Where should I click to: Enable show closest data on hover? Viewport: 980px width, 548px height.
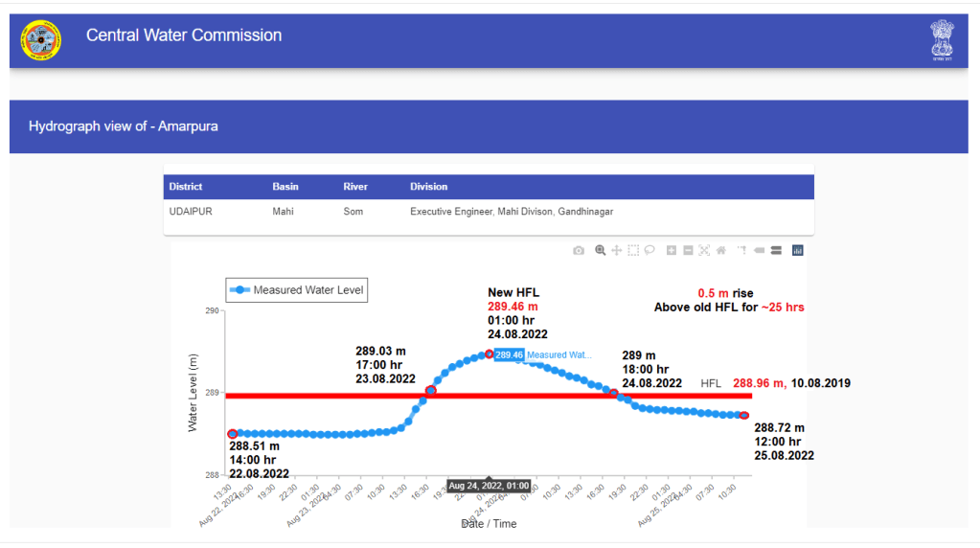point(759,250)
